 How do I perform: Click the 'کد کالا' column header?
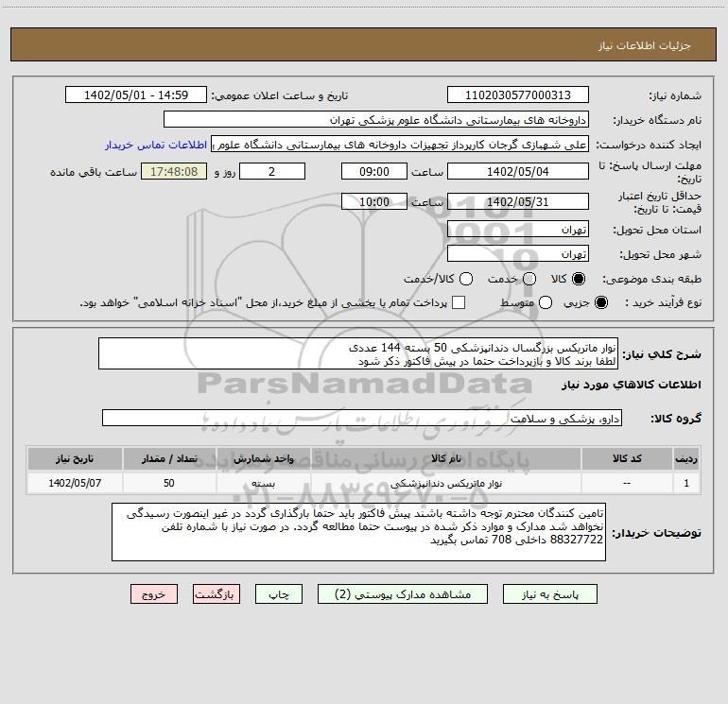click(x=627, y=458)
